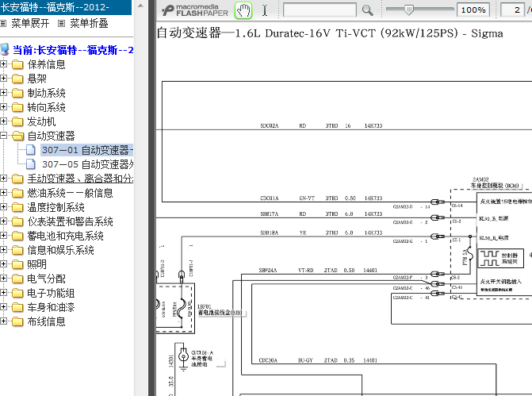Screen dimensions: 532x396
Task: Select the 蓄电池和充电系统 item
Action: [66, 236]
